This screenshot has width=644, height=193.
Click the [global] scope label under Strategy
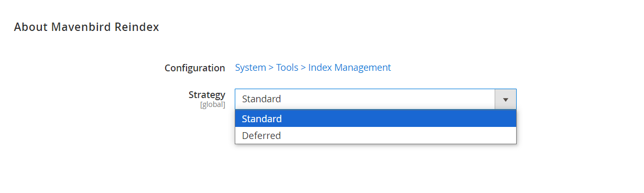tap(213, 105)
